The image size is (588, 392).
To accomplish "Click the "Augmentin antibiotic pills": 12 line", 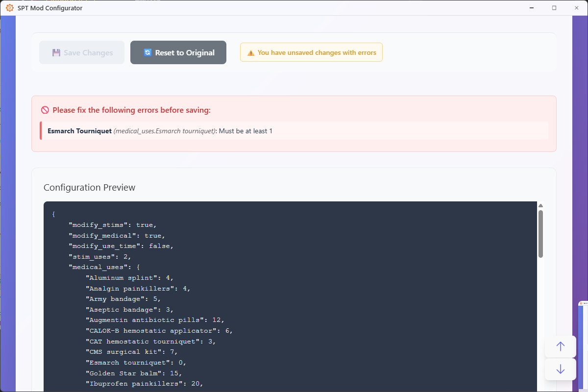I will click(155, 320).
